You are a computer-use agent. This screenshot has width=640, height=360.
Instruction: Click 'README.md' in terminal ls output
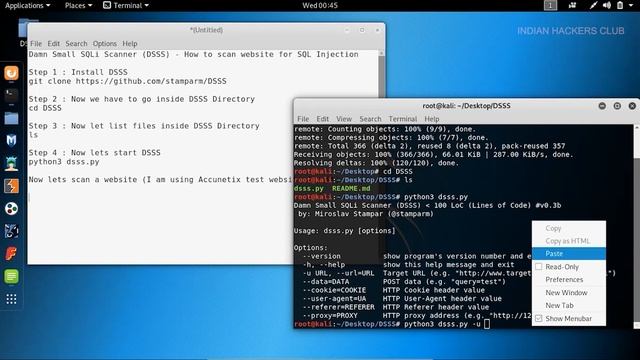(351, 189)
